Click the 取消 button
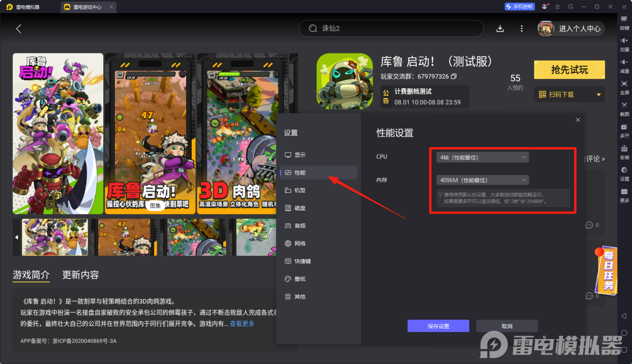This screenshot has width=632, height=364. click(507, 326)
